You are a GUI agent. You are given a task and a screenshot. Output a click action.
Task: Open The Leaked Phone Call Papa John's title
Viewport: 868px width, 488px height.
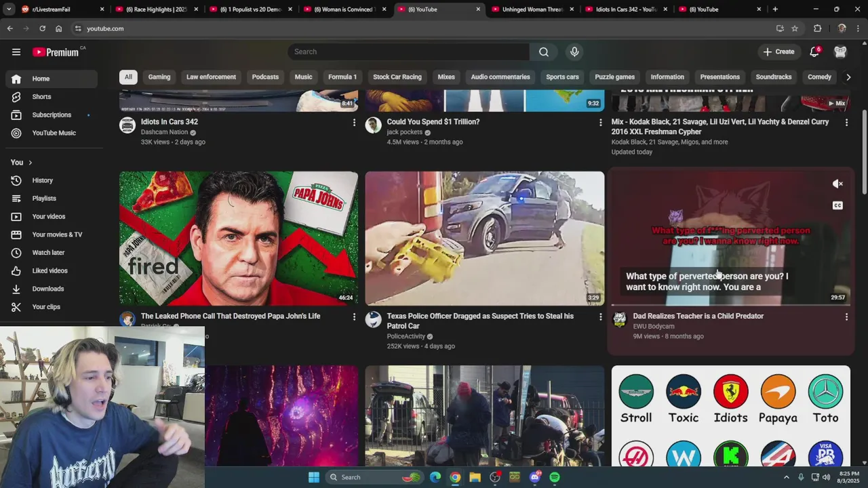231,316
